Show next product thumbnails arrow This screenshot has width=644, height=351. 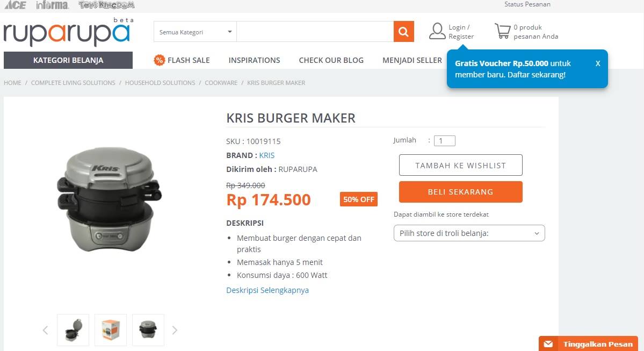[175, 330]
